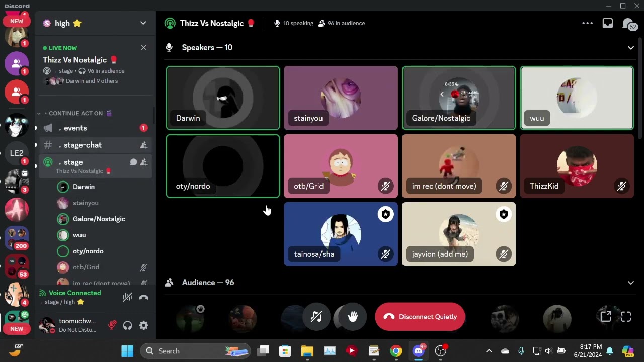
Task: Open the three-dot more options menu
Action: [587, 23]
